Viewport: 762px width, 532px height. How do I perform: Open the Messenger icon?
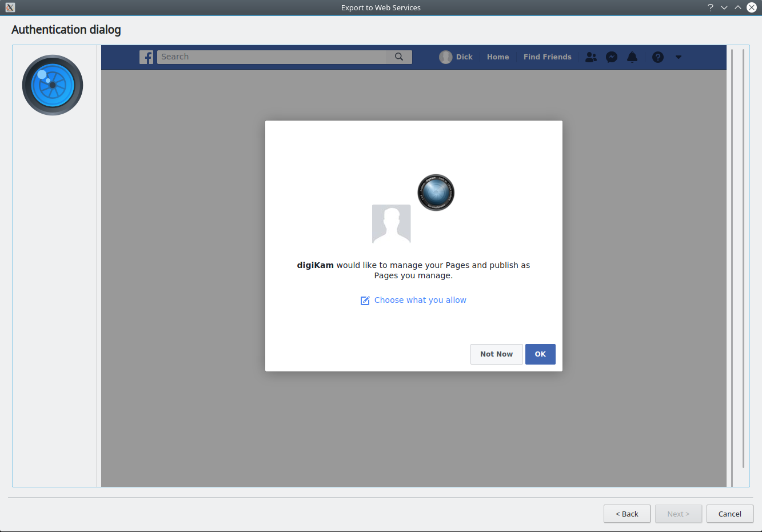coord(612,57)
